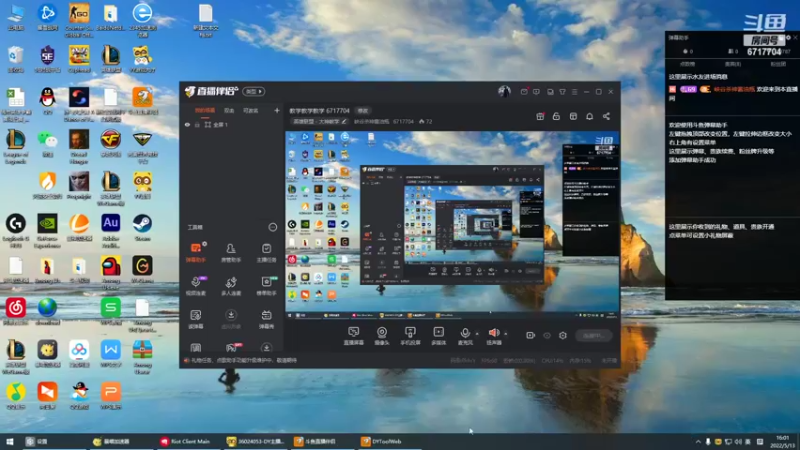
Task: Select the Adobe Audition desktop icon
Action: coord(111,231)
